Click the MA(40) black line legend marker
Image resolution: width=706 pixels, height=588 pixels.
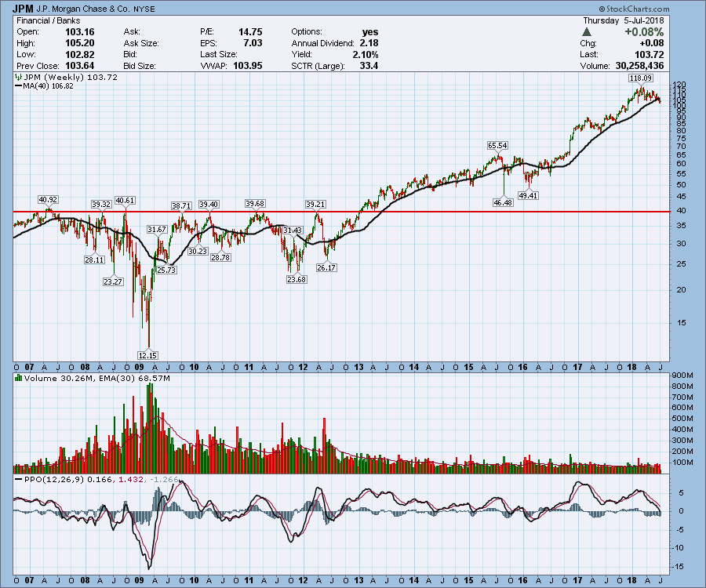coord(19,86)
